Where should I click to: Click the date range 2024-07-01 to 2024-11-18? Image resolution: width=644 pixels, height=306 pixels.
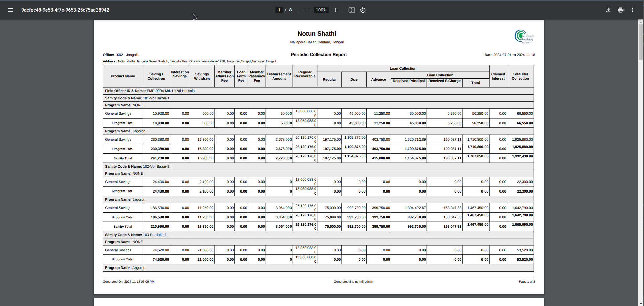510,55
